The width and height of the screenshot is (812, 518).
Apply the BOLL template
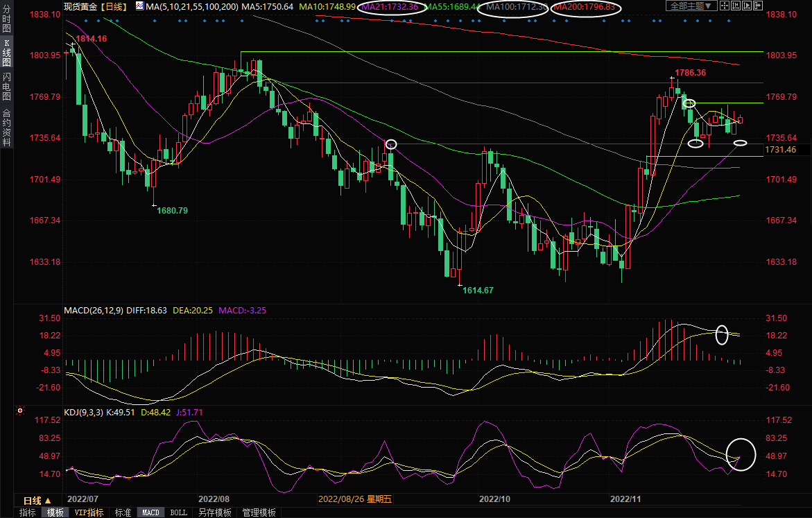tap(178, 513)
